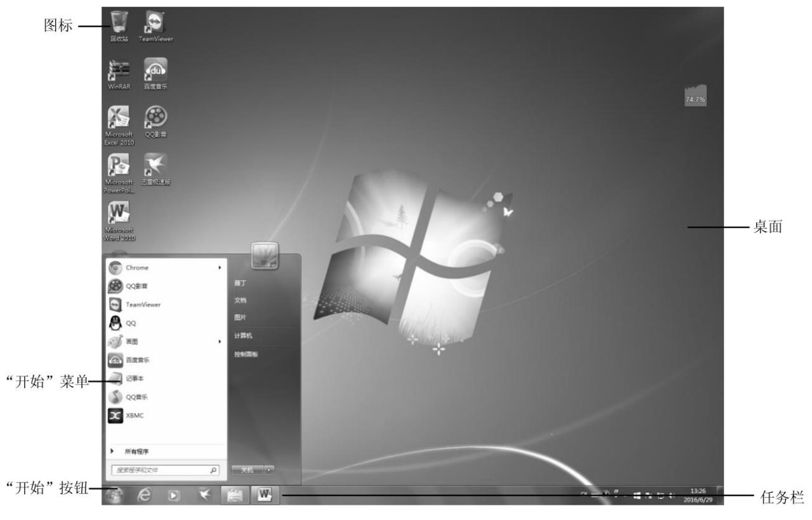Click the 13:26 clock in the taskbar
This screenshot has height=520, width=812.
point(698,491)
